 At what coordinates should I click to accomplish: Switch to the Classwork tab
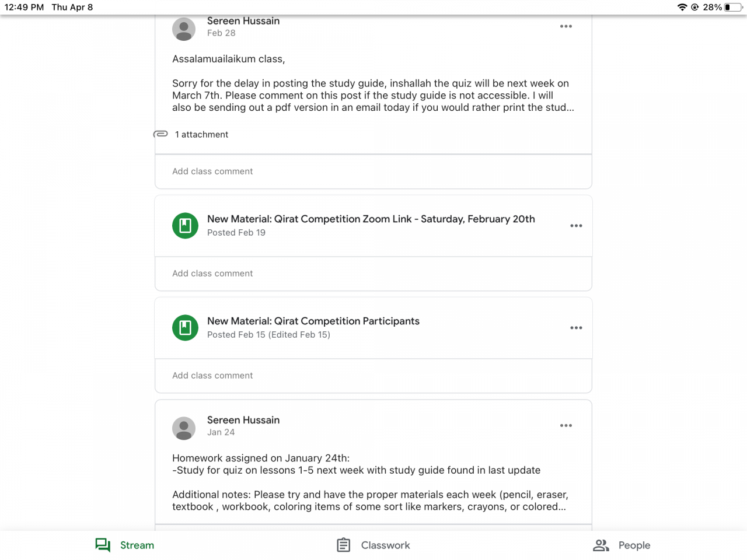coord(373,545)
